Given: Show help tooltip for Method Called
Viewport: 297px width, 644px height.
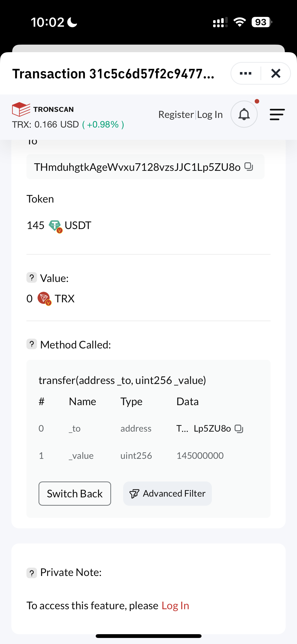Looking at the screenshot, I should pyautogui.click(x=32, y=344).
